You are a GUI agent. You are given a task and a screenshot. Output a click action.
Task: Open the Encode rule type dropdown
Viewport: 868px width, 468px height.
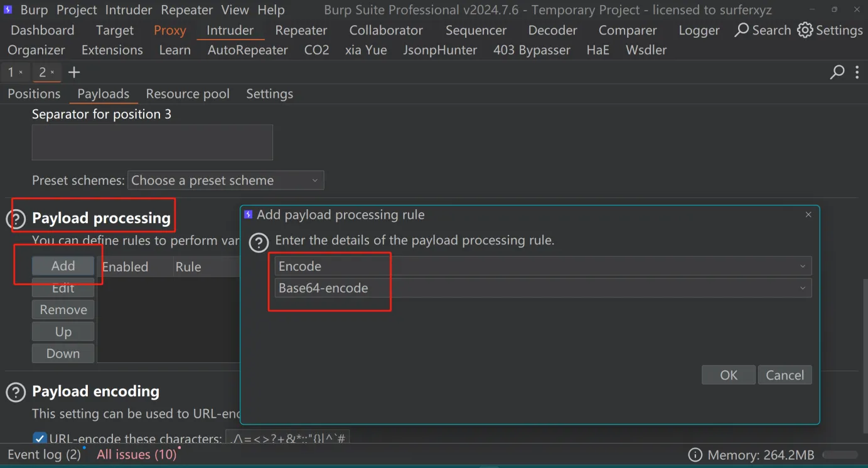pos(543,266)
